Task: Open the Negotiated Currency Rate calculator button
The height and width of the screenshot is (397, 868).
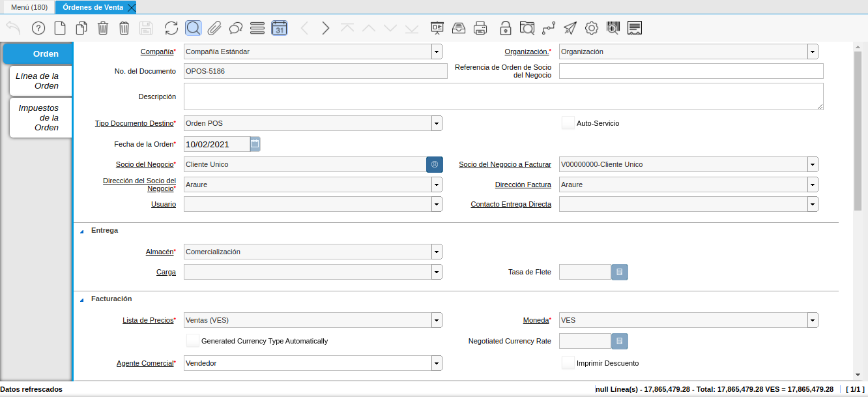Action: pos(620,341)
